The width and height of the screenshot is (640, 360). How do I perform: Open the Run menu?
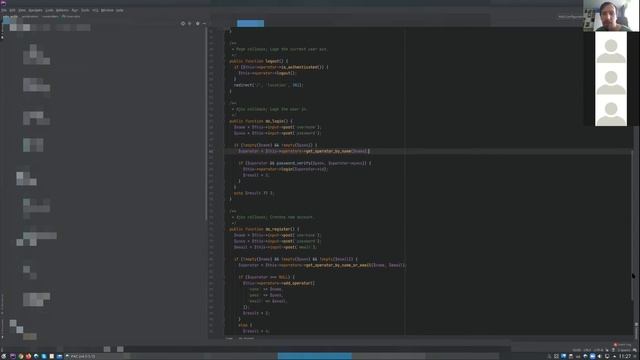pos(75,10)
